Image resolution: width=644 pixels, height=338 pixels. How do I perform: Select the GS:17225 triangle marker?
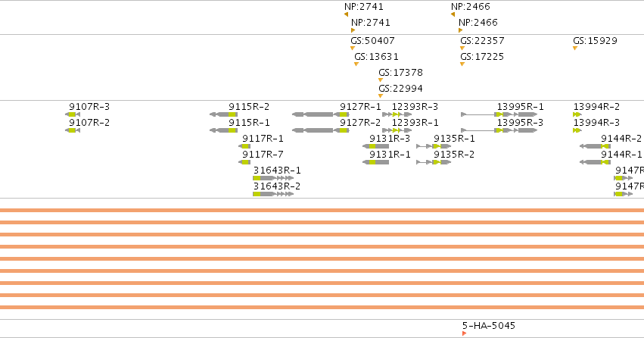(462, 64)
